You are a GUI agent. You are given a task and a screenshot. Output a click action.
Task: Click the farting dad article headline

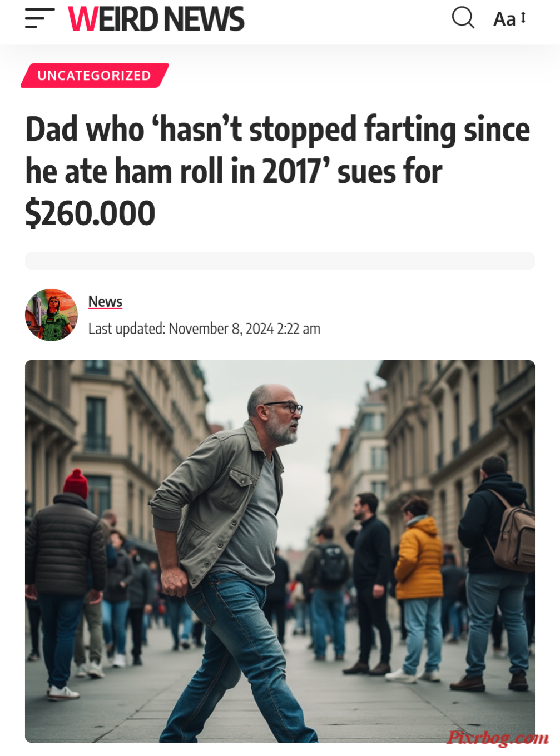(x=278, y=171)
